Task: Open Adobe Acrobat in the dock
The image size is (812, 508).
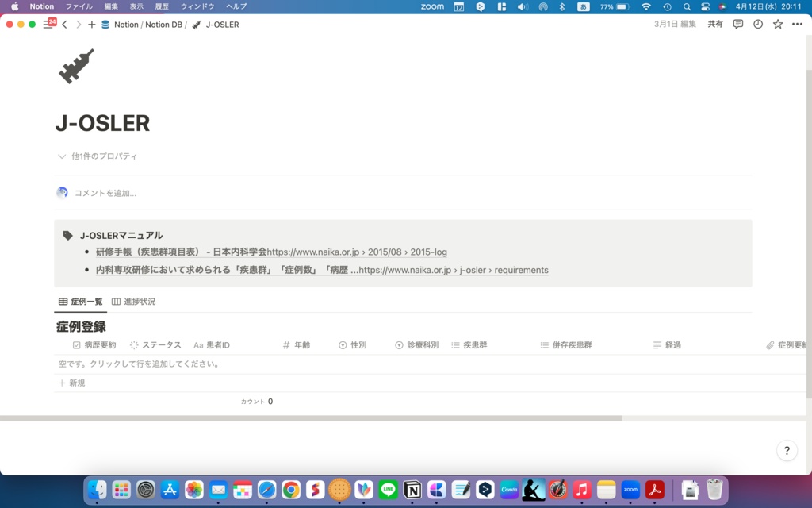Action: click(655, 489)
